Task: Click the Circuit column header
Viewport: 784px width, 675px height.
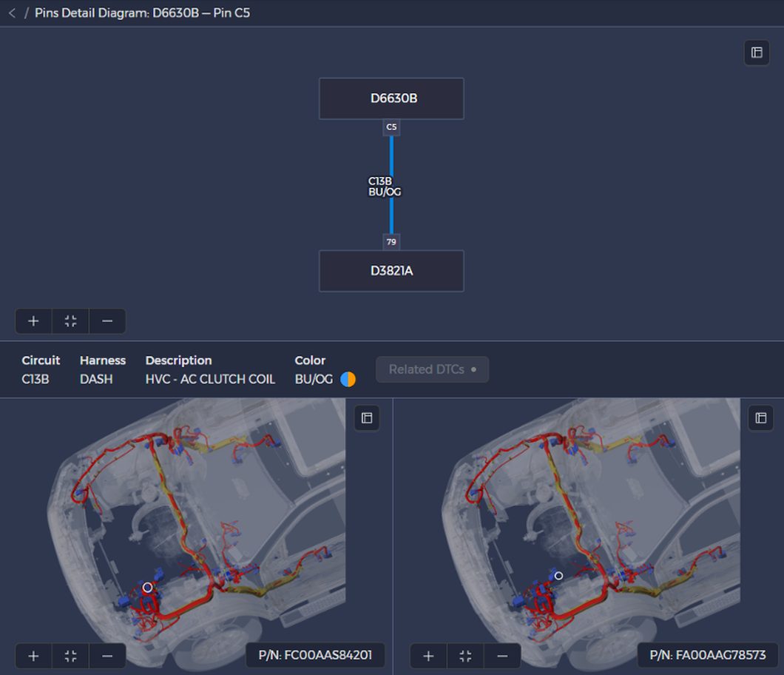Action: coord(41,360)
